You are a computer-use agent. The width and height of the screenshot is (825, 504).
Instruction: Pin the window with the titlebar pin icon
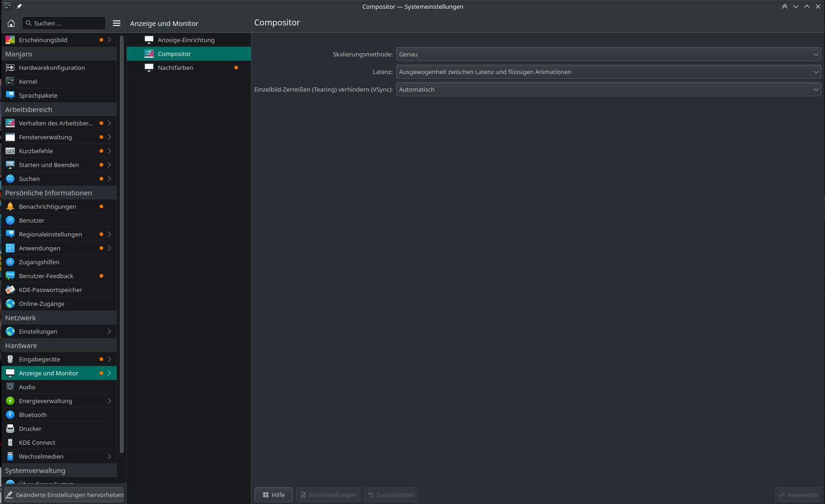[x=19, y=6]
